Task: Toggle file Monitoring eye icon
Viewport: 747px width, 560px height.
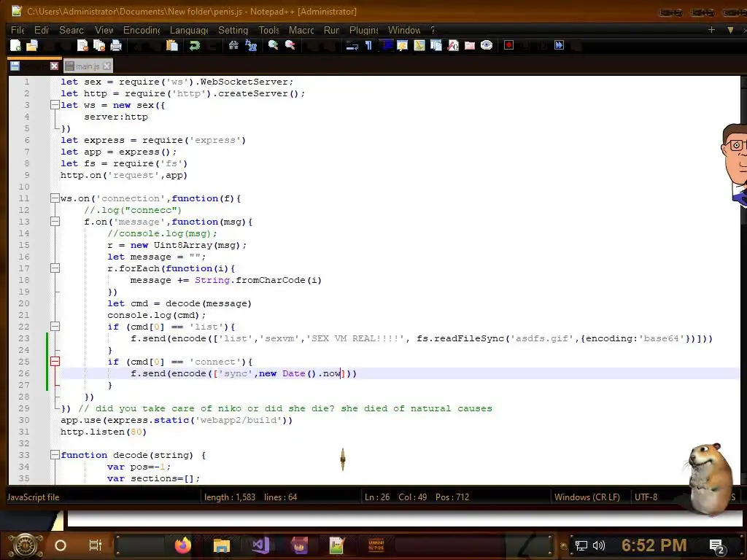Action: click(487, 45)
